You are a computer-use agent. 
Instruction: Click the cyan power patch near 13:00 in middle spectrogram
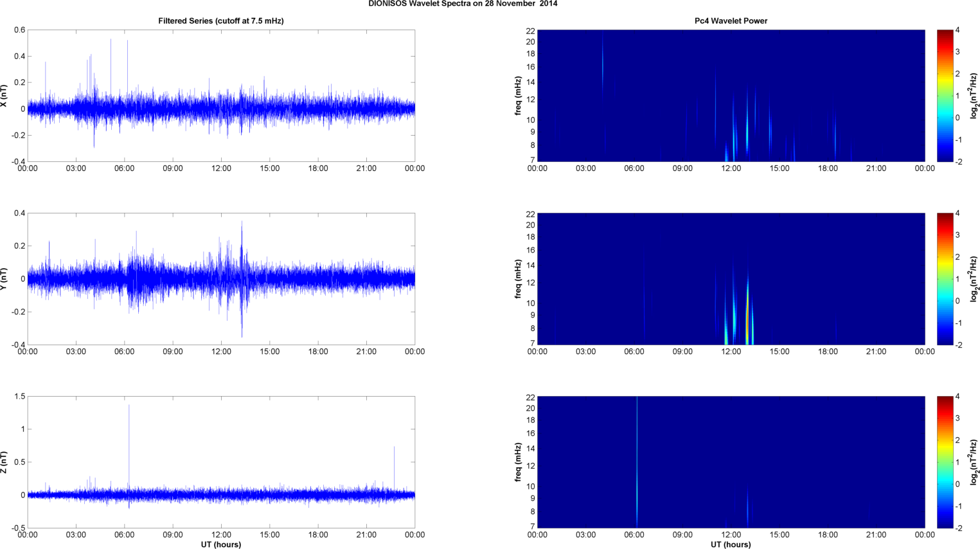point(748,312)
